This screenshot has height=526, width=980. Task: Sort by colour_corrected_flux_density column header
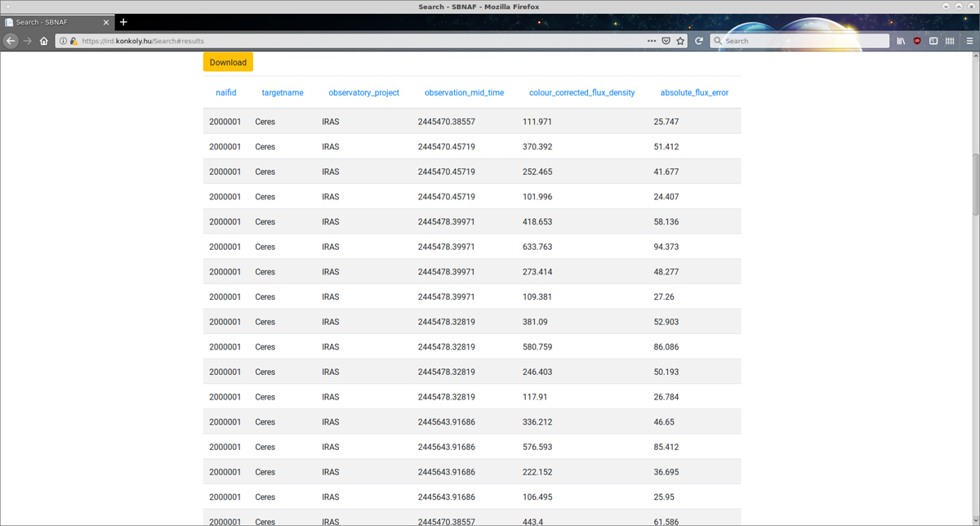[581, 93]
